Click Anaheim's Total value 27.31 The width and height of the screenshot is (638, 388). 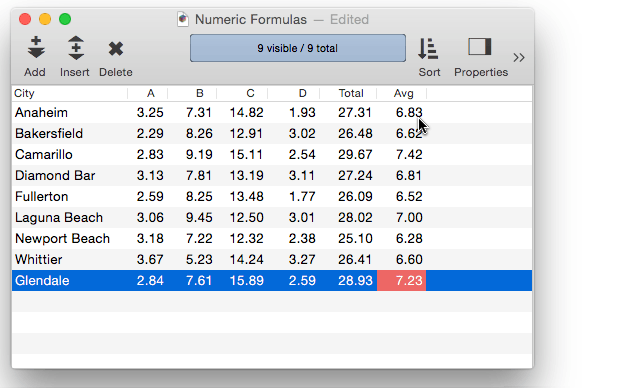pos(355,112)
